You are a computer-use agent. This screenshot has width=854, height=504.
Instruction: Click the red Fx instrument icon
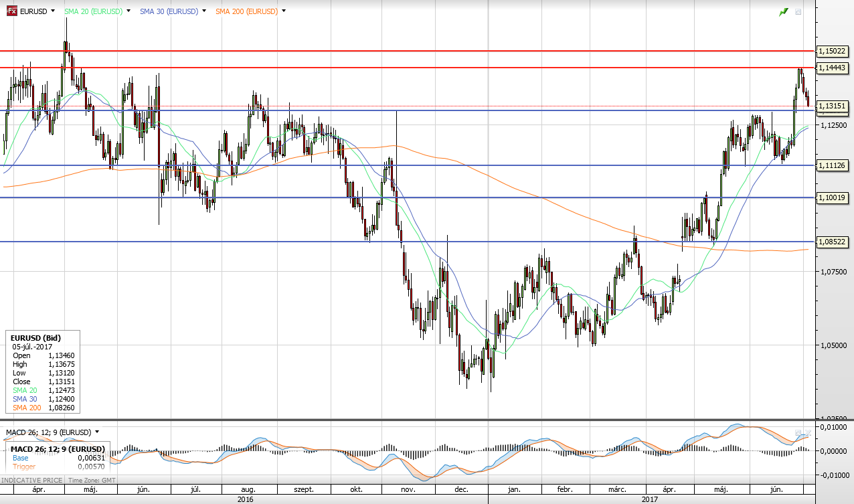pos(12,11)
